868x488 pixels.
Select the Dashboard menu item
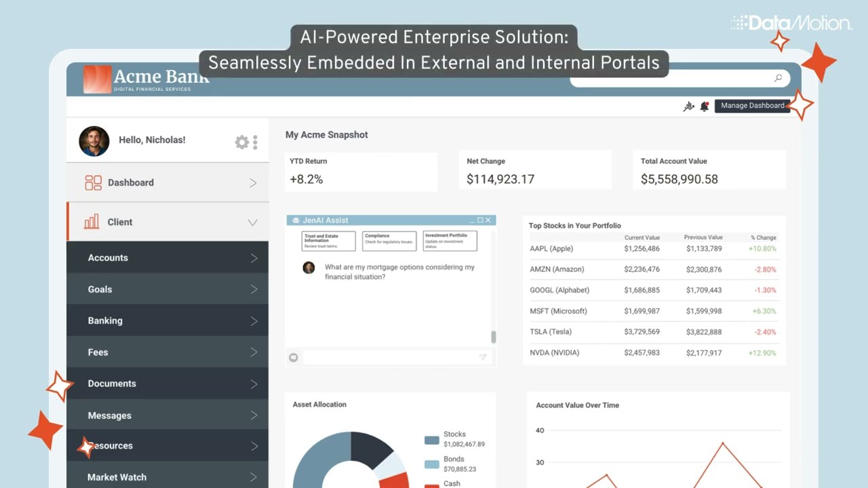click(x=167, y=182)
